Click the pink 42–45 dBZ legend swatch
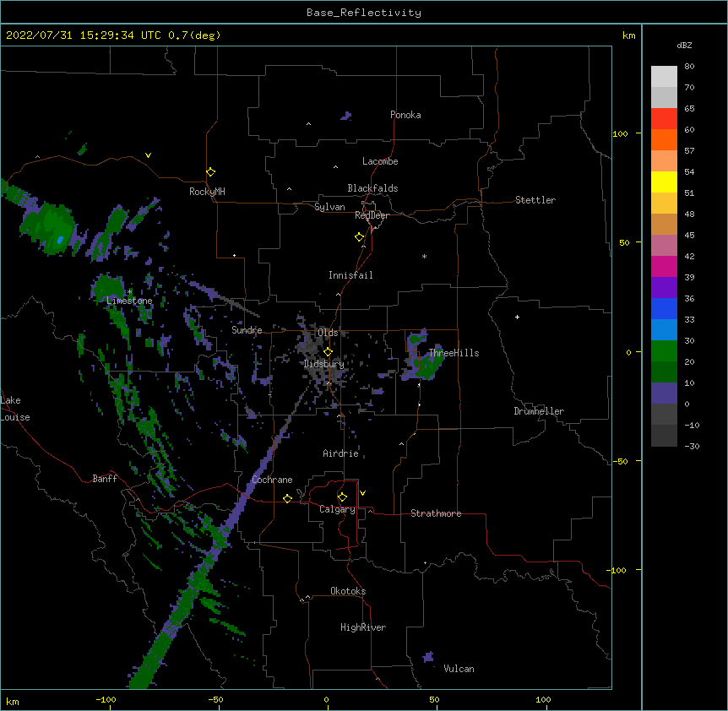 click(664, 246)
